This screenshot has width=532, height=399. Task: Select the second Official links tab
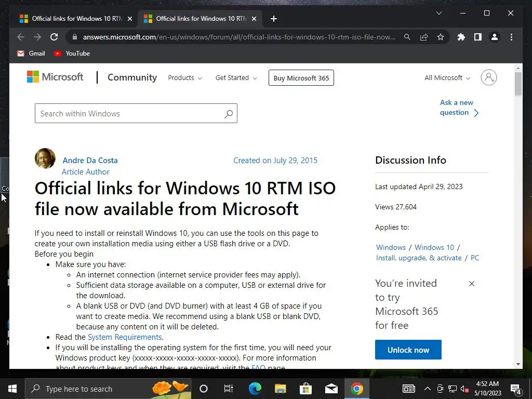200,19
